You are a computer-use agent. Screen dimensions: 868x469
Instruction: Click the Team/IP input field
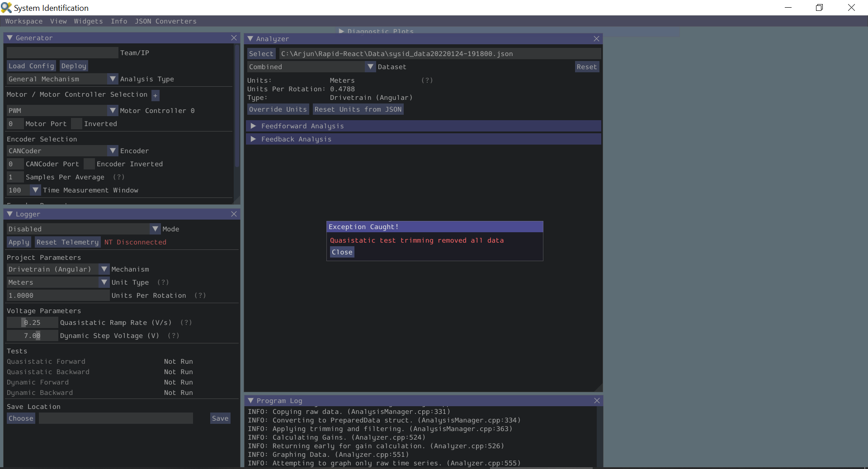[x=61, y=53]
